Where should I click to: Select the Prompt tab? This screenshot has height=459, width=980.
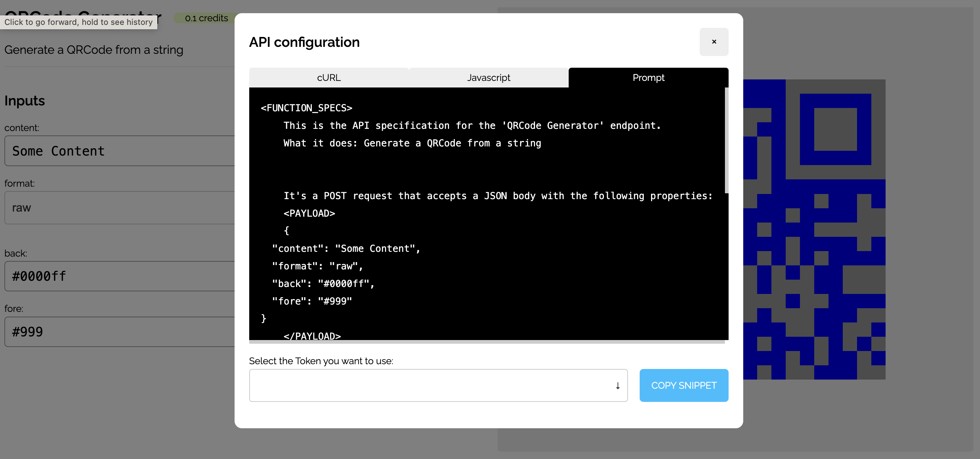pos(648,78)
